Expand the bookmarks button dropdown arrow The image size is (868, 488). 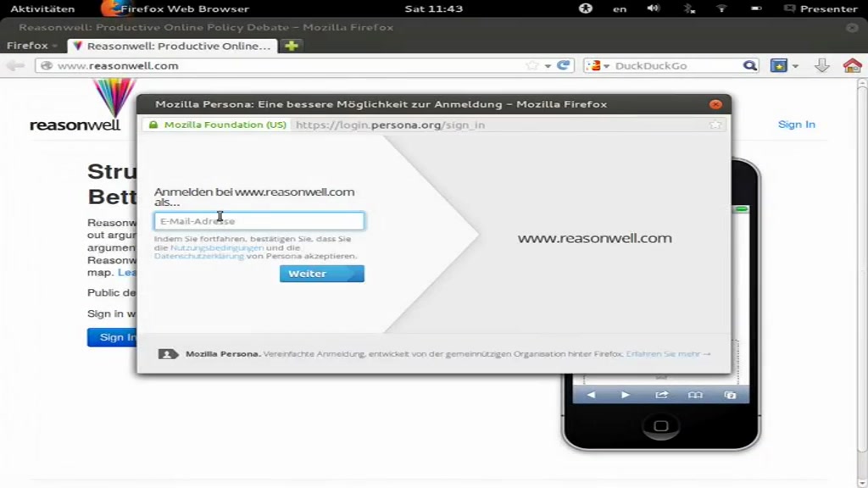[795, 66]
